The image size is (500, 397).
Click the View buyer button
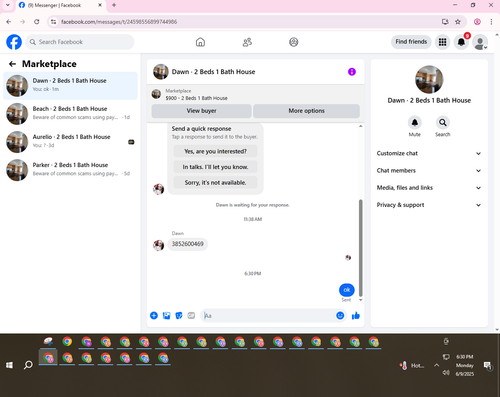coord(201,111)
